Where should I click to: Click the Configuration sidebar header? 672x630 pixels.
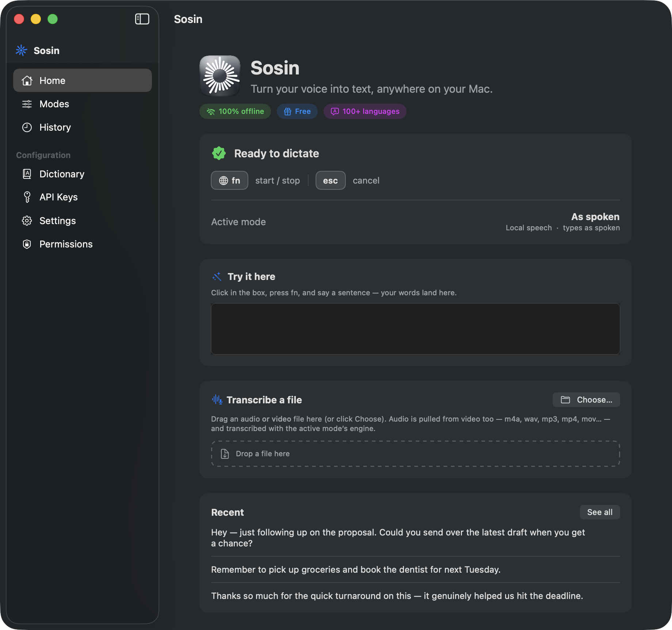(x=43, y=155)
